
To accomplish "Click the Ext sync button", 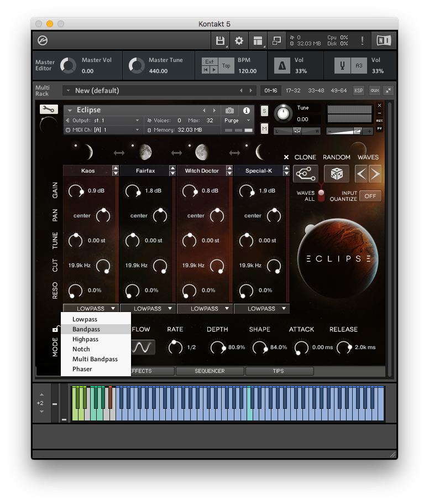I will [x=210, y=62].
